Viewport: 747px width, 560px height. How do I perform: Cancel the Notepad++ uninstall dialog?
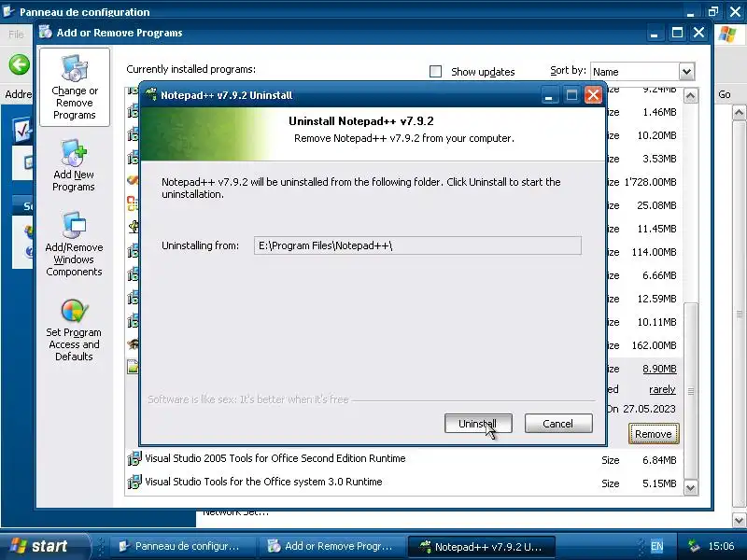click(558, 424)
